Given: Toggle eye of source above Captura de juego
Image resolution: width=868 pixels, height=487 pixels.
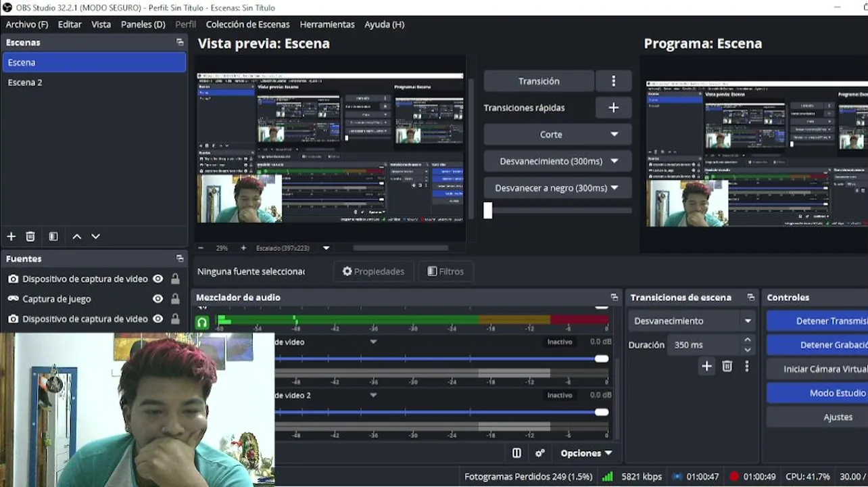Looking at the screenshot, I should pyautogui.click(x=158, y=279).
